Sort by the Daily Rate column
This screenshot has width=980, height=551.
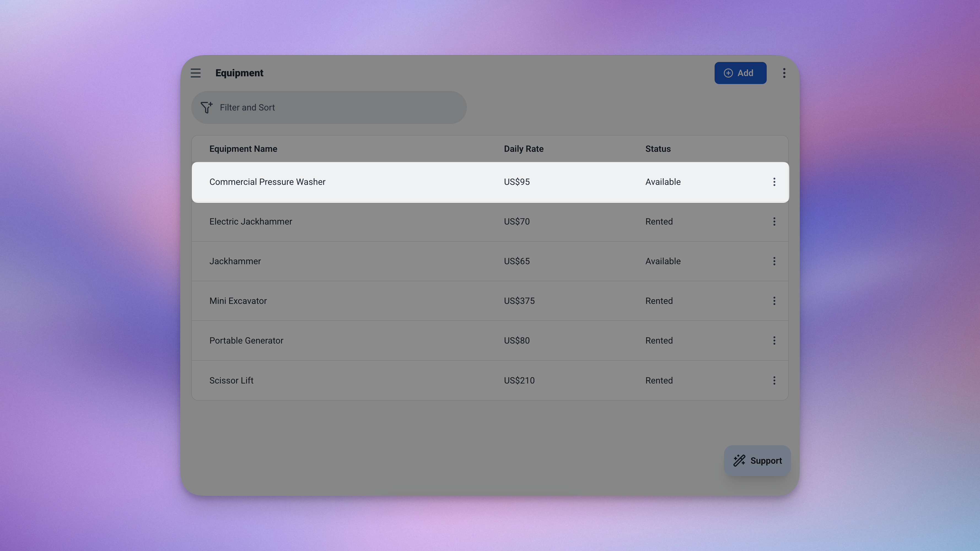point(523,149)
